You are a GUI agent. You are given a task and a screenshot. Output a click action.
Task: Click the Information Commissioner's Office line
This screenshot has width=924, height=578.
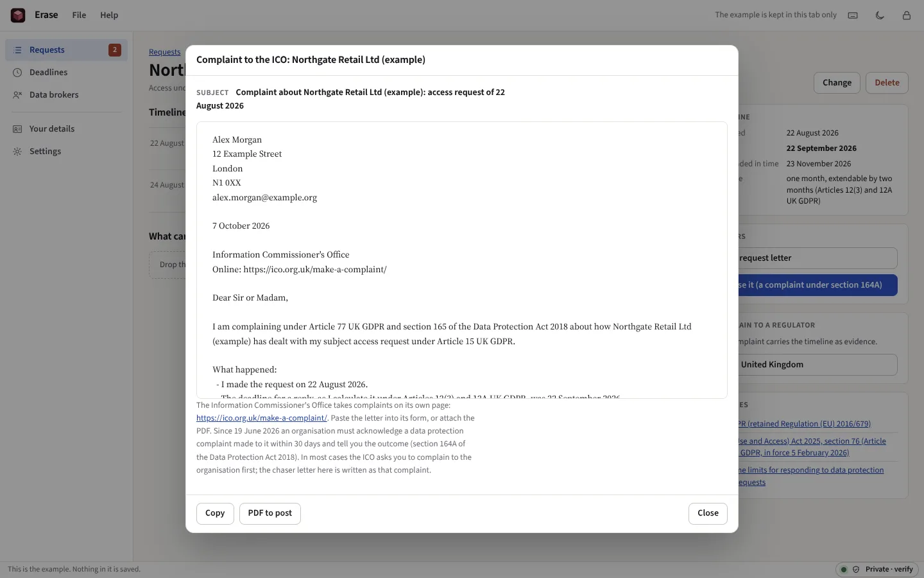click(x=281, y=255)
